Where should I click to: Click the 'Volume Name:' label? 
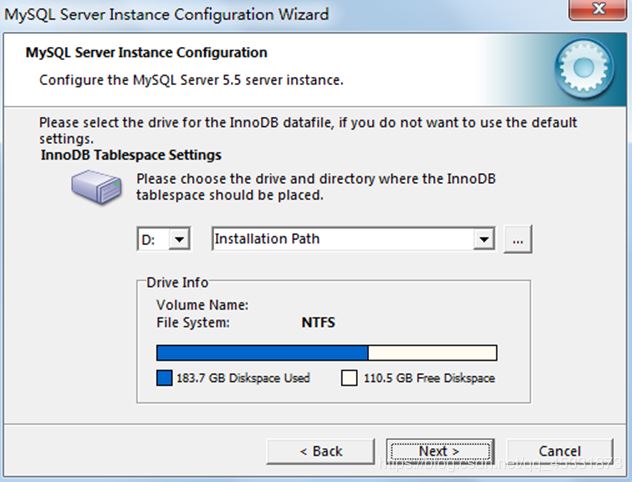point(202,305)
